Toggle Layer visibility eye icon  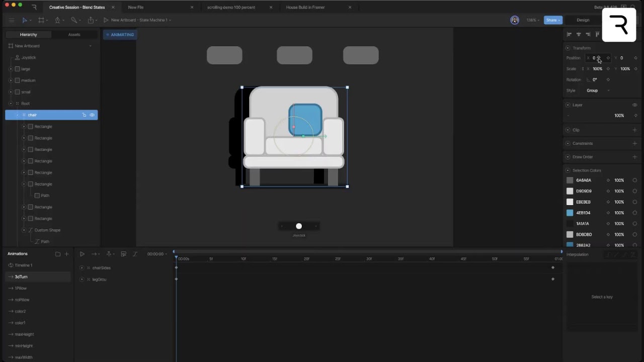point(634,105)
